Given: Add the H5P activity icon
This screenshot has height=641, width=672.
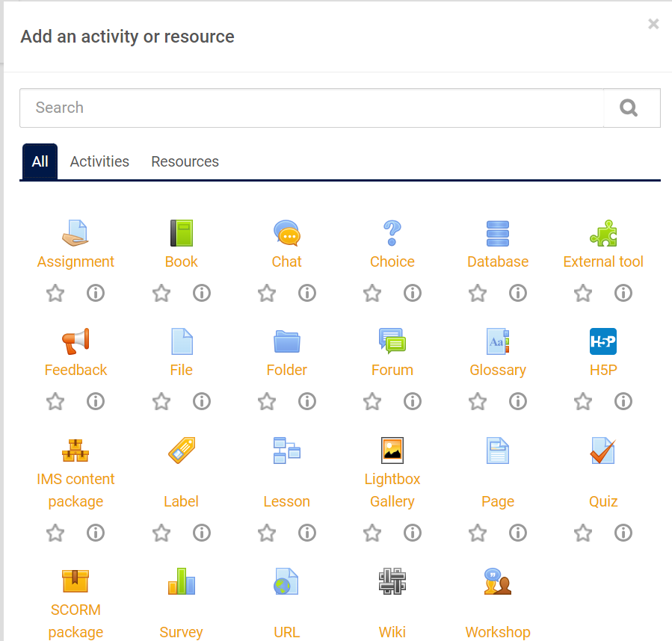Looking at the screenshot, I should [x=603, y=341].
